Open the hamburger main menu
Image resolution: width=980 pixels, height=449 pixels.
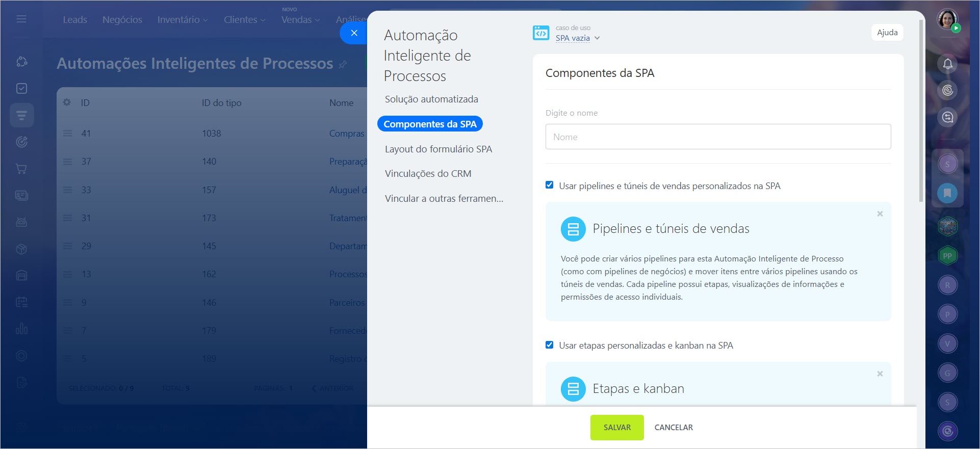coord(21,19)
